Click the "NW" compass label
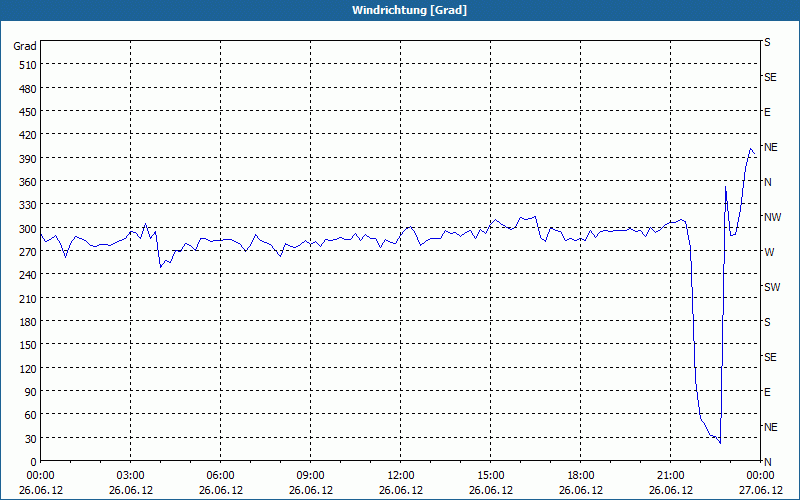Screen dimensions: 800x500 pyautogui.click(x=772, y=217)
